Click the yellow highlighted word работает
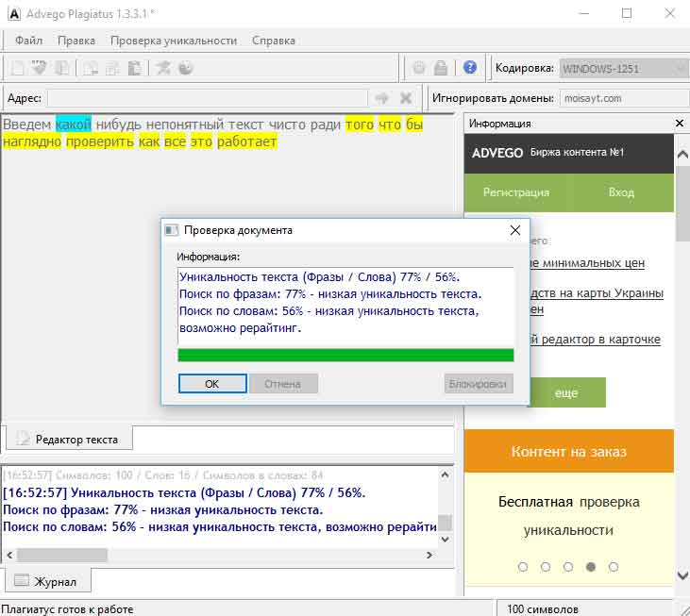Screen dimensions: 690x616 click(x=247, y=142)
